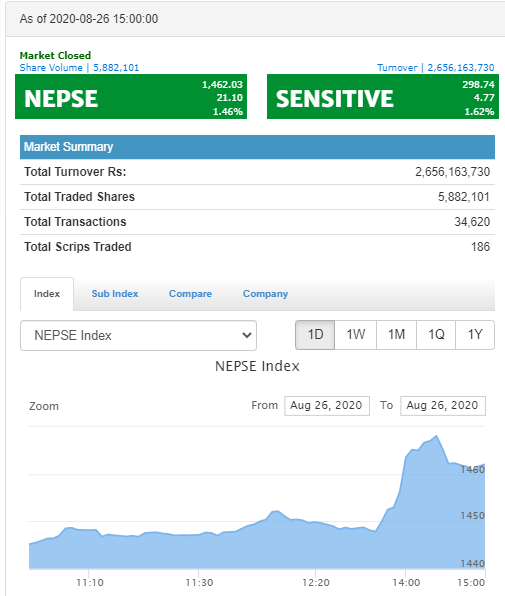The image size is (505, 596).
Task: Switch to the Index tab
Action: (47, 294)
